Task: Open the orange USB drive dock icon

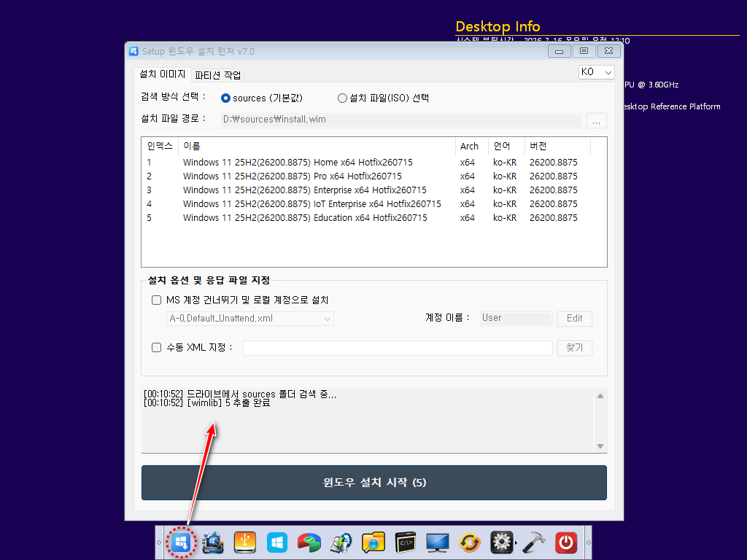Action: pyautogui.click(x=245, y=542)
